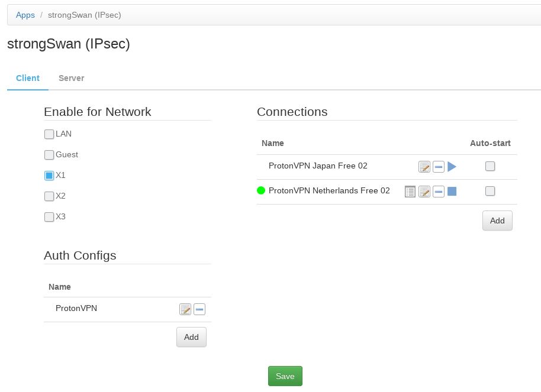Start the ProtonVPN Japan Free 02 connection
The image size is (541, 392).
(452, 167)
